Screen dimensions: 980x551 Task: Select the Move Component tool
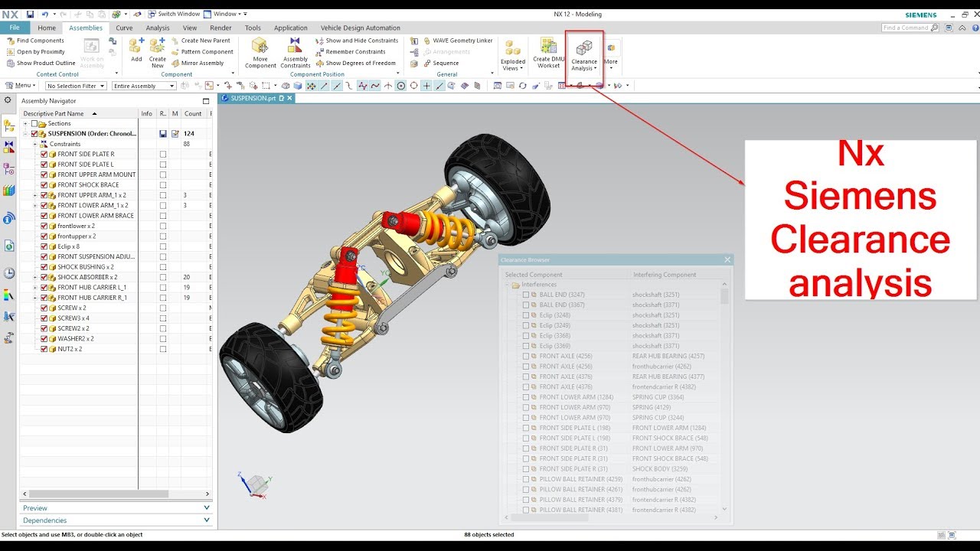point(260,52)
